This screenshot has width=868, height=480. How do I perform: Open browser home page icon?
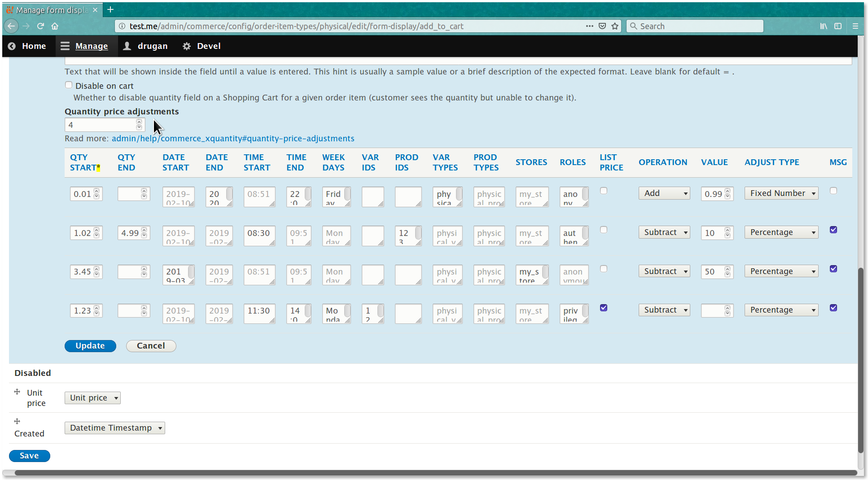click(x=55, y=26)
